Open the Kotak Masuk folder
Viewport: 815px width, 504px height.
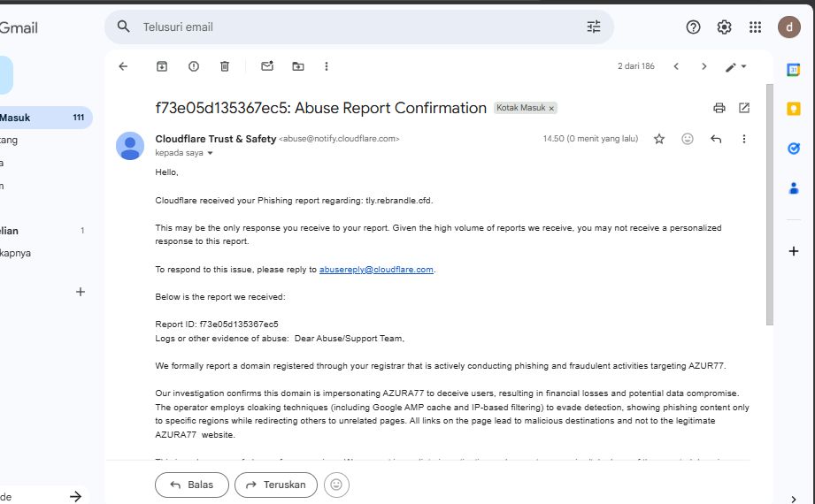pyautogui.click(x=44, y=118)
